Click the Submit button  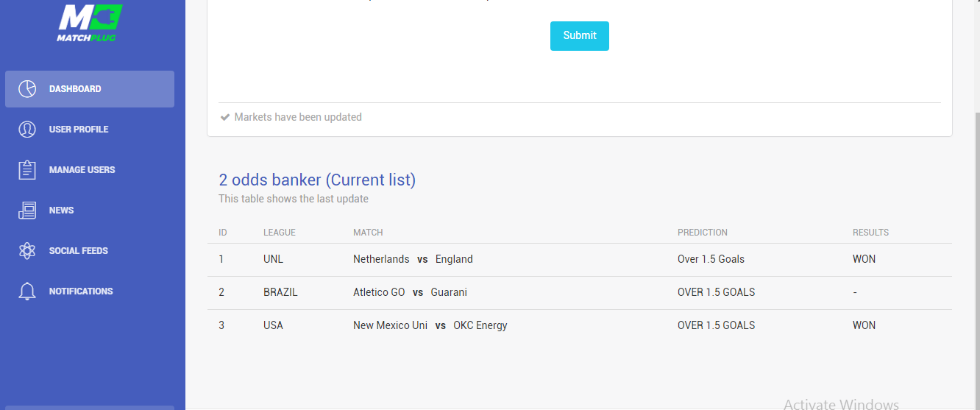coord(580,36)
